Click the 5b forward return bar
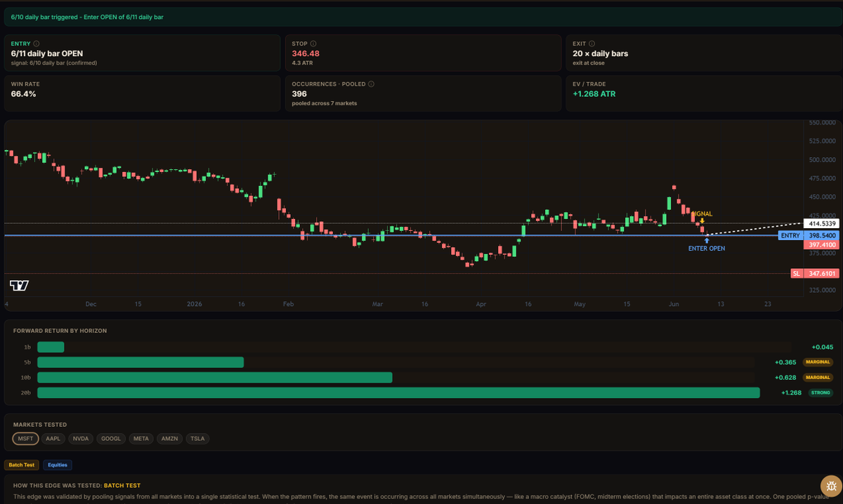This screenshot has width=843, height=504. point(140,362)
